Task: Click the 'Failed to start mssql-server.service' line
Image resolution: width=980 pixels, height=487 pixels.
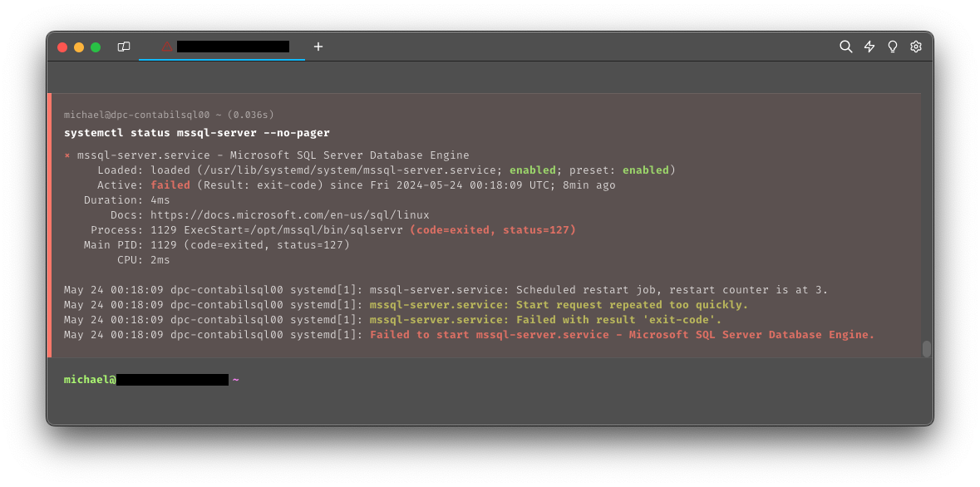Action: 469,335
